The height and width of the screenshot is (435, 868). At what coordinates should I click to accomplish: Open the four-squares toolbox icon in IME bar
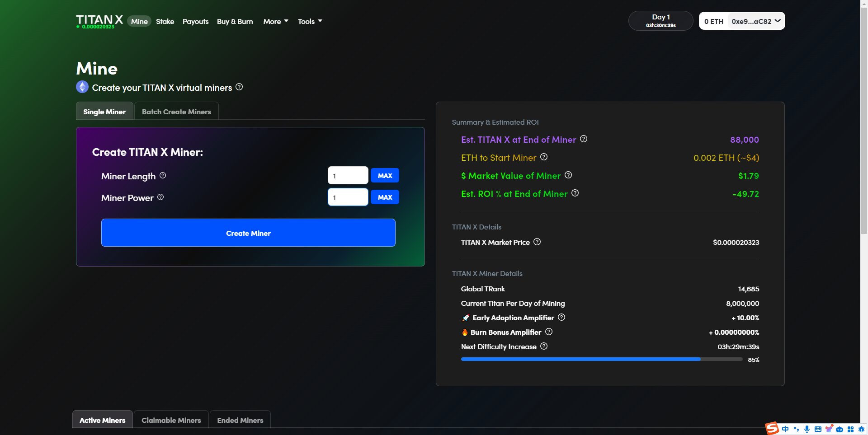click(850, 429)
